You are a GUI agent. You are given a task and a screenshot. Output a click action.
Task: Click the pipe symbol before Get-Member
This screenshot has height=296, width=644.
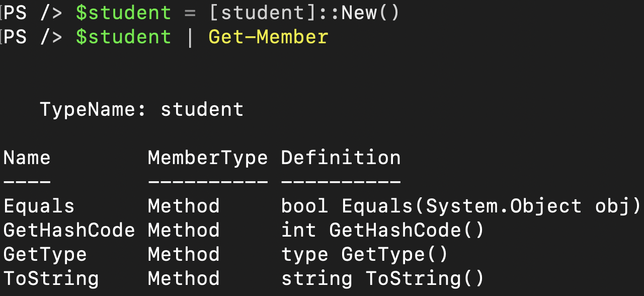[x=190, y=38]
